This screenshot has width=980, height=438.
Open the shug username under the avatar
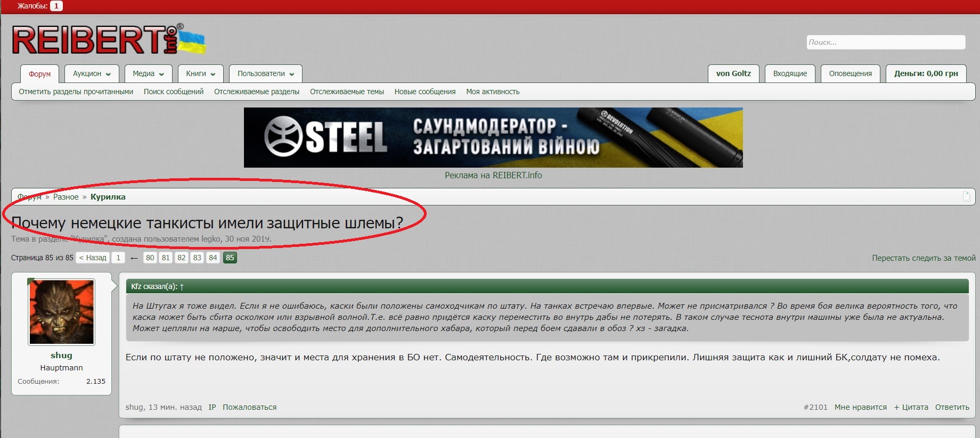(x=61, y=356)
